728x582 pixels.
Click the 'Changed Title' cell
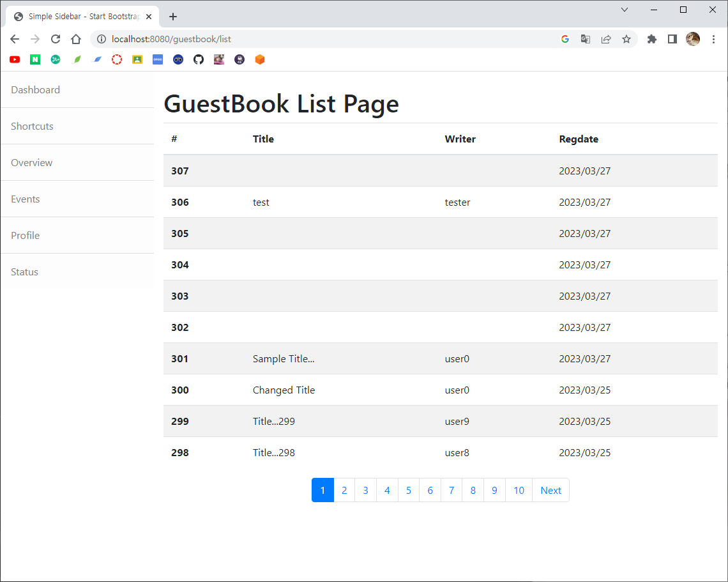pos(284,390)
